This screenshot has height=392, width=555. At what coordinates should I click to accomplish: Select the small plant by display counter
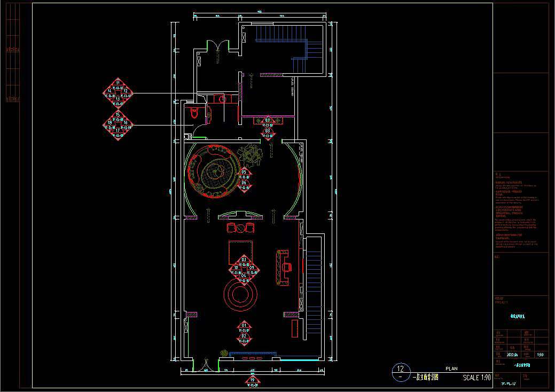[x=224, y=352]
